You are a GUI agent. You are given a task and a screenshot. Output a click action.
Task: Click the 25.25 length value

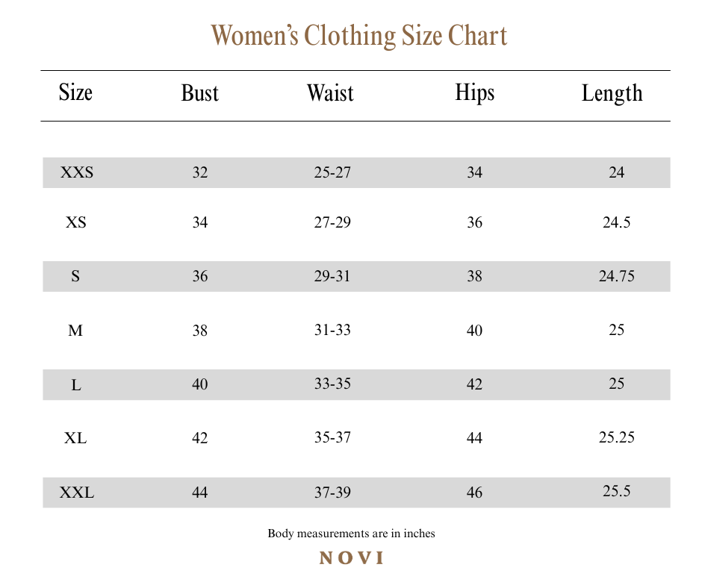[x=617, y=437]
